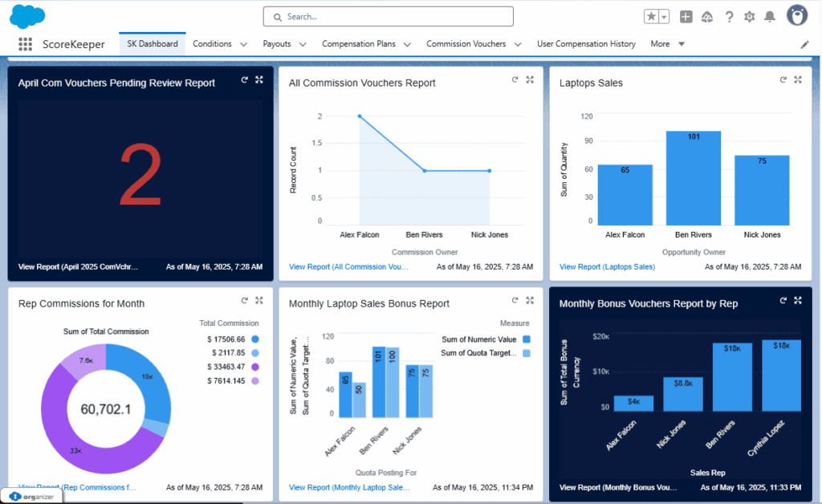
Task: Open the Setup gear icon
Action: point(750,17)
